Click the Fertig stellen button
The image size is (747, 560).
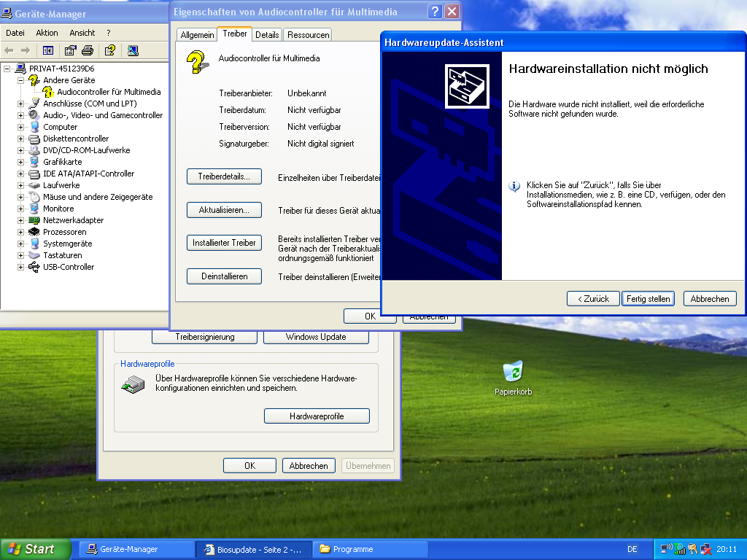pos(648,299)
